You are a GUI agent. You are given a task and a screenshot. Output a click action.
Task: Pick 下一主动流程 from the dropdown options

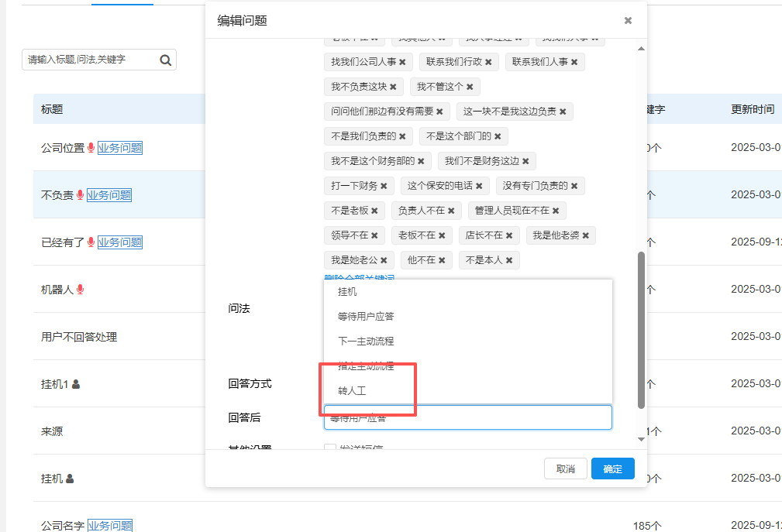[x=366, y=342]
